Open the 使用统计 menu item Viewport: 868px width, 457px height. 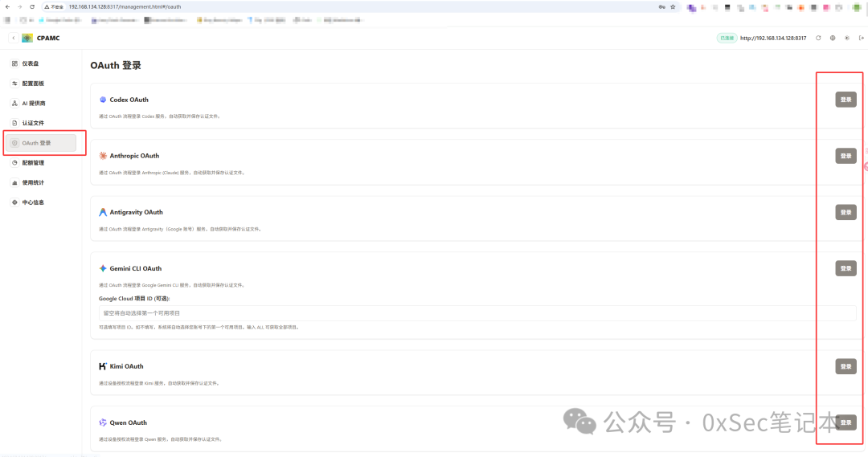click(x=42, y=182)
